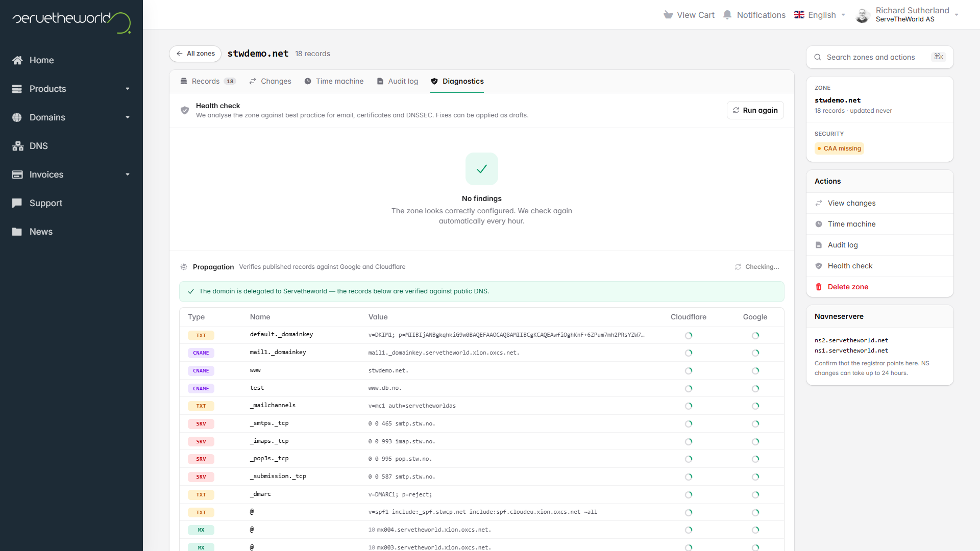
Task: Click the Propagation globe icon
Action: (184, 267)
